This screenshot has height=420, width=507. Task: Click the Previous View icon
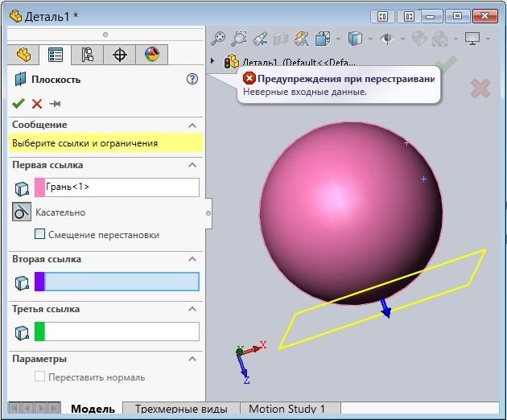[x=260, y=39]
